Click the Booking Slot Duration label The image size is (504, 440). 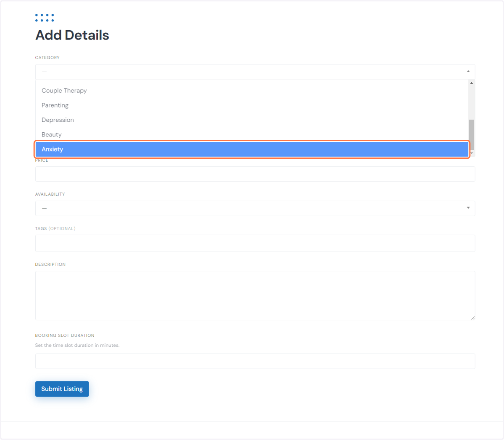(65, 335)
